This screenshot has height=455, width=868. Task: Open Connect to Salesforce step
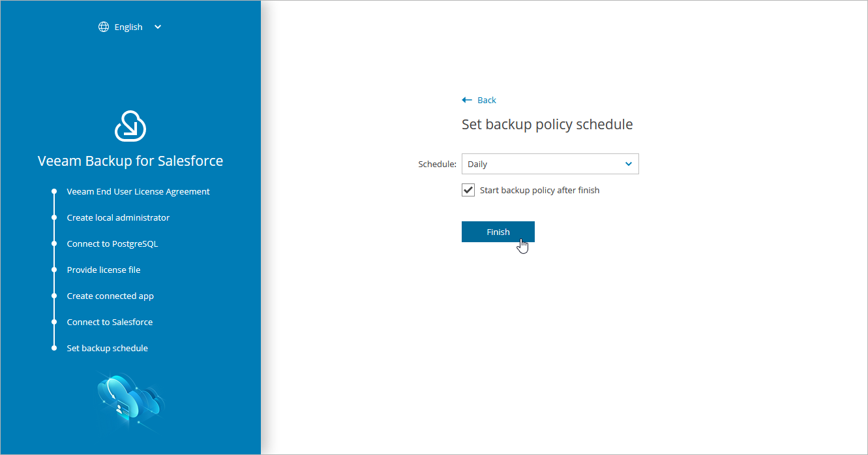tap(110, 322)
